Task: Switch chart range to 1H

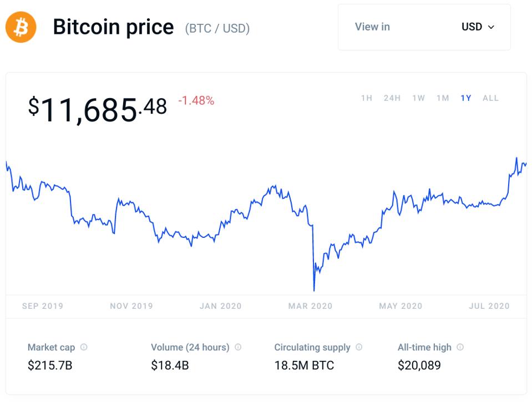Action: (366, 98)
